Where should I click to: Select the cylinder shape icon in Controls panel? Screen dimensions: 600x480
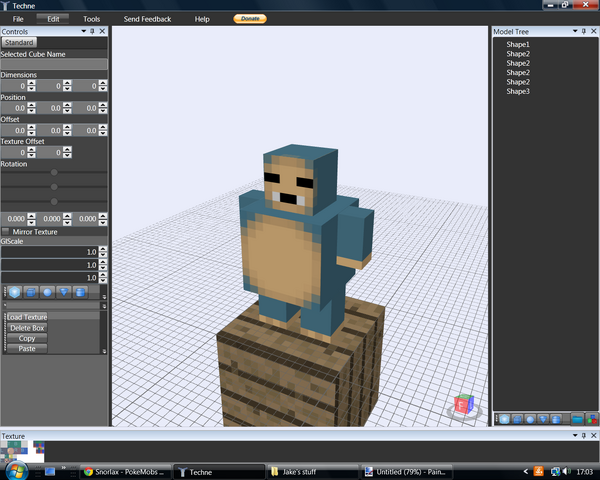(x=80, y=292)
